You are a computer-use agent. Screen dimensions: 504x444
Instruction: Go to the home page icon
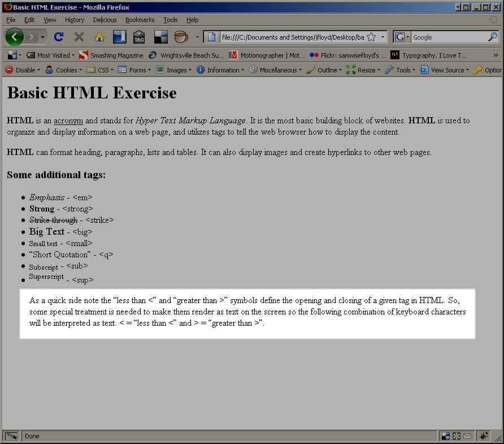99,37
